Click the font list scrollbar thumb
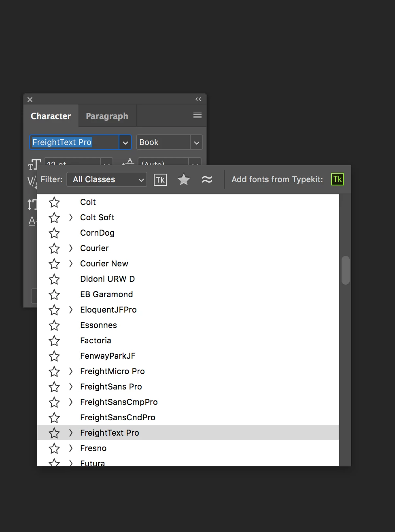The image size is (395, 532). [x=346, y=270]
